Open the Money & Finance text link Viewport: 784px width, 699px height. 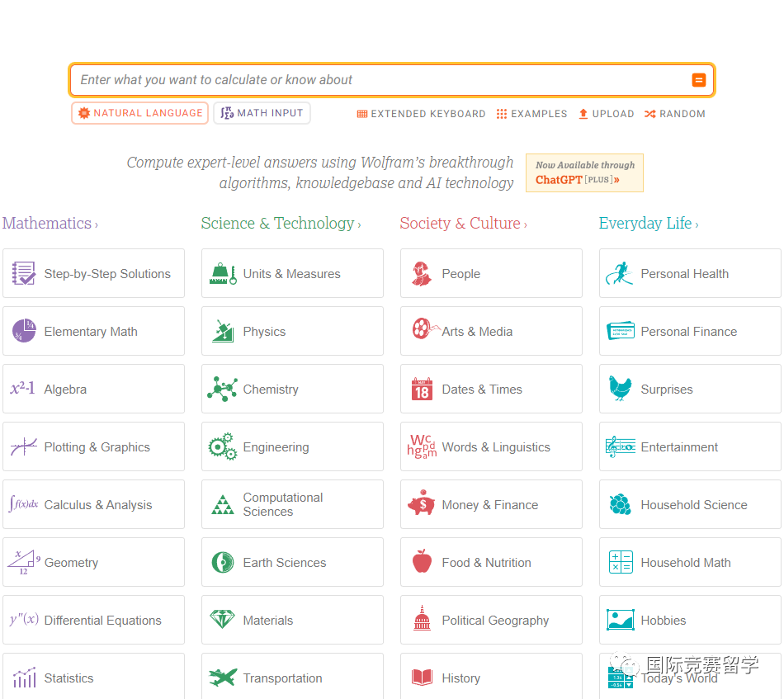[490, 505]
